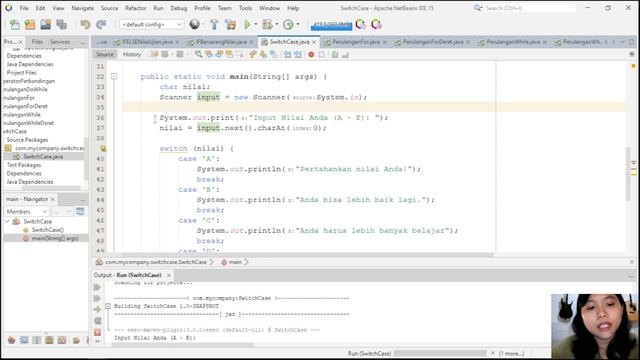The width and height of the screenshot is (640, 360).
Task: Click the New File toolbar icon
Action: (x=15, y=25)
